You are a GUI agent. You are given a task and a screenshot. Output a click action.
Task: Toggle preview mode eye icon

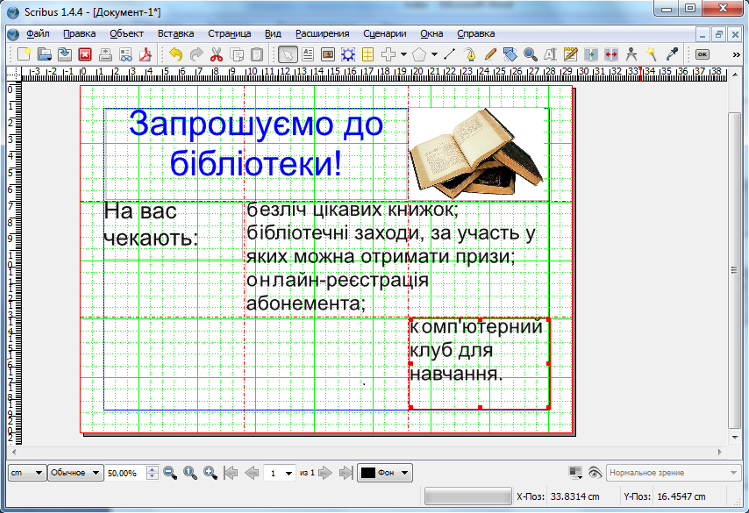click(596, 473)
